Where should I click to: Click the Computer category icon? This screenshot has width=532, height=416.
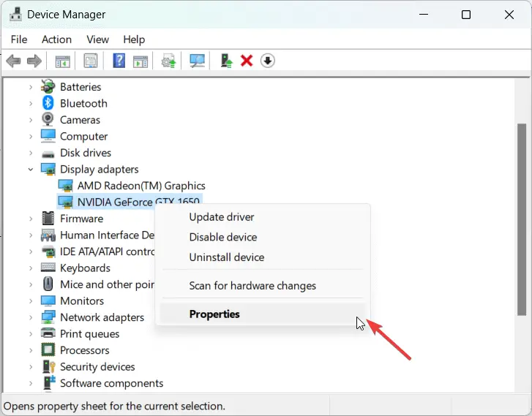48,136
